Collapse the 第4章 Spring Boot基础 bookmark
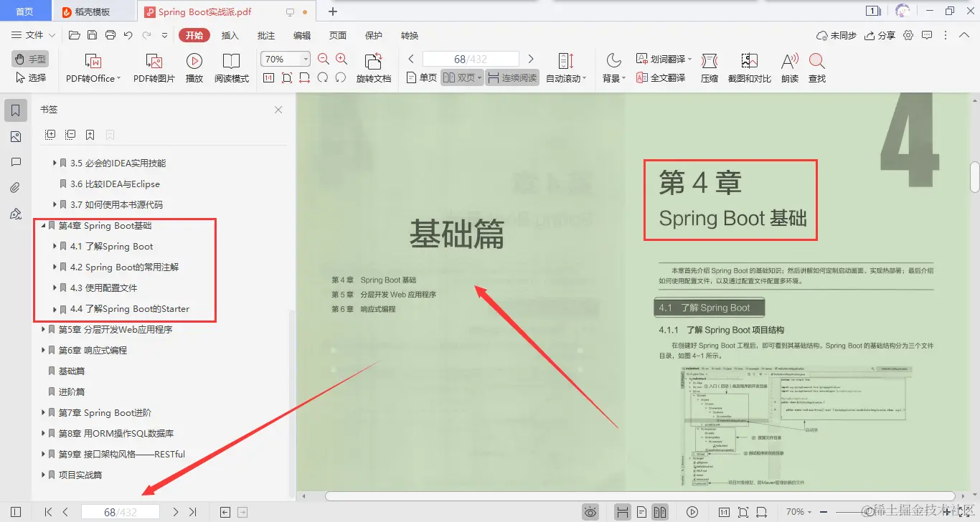 43,225
